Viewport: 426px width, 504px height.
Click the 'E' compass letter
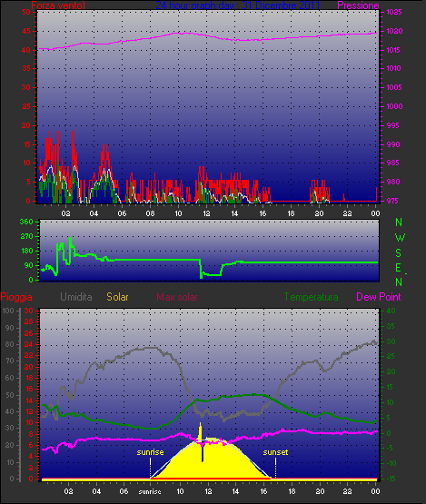pos(399,267)
